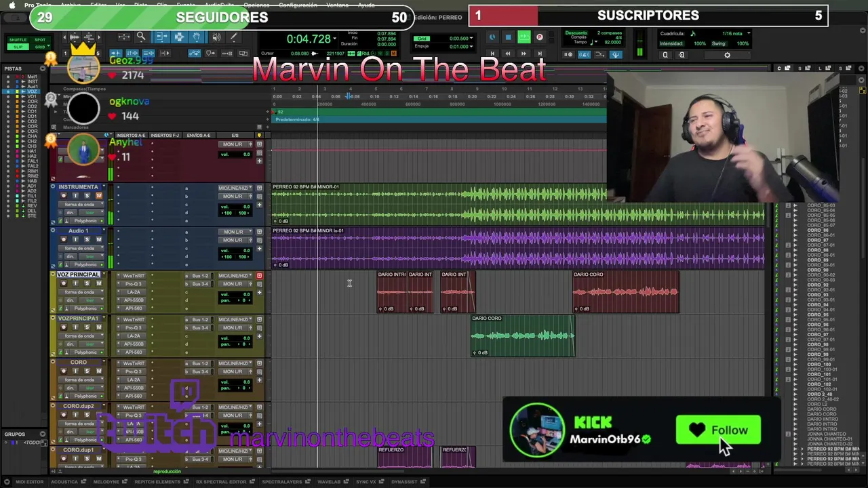
Task: Enable SPOT edit mode
Action: point(40,40)
